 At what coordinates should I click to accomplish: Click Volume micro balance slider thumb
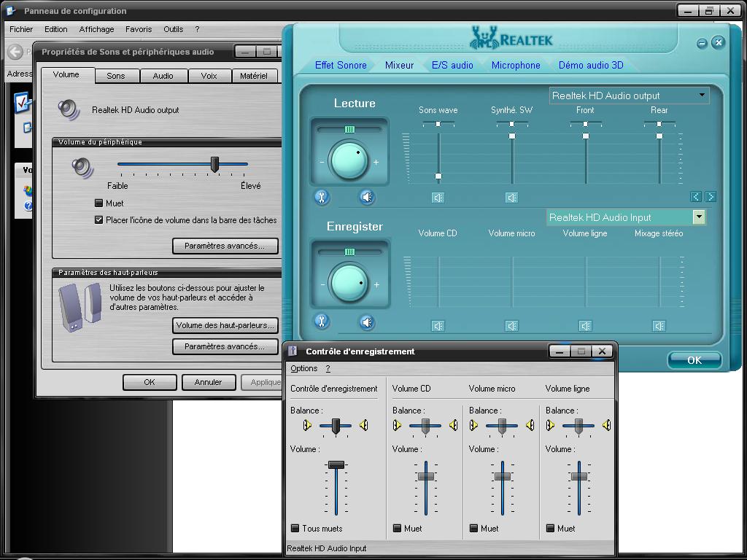tap(502, 426)
